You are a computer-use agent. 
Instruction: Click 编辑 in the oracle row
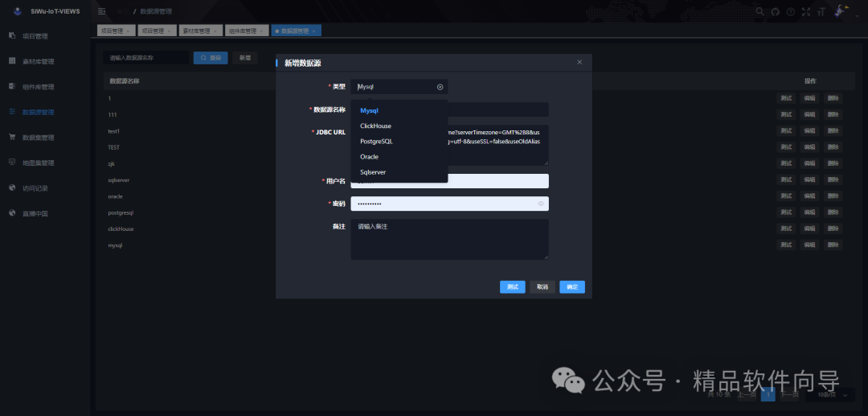coord(810,196)
